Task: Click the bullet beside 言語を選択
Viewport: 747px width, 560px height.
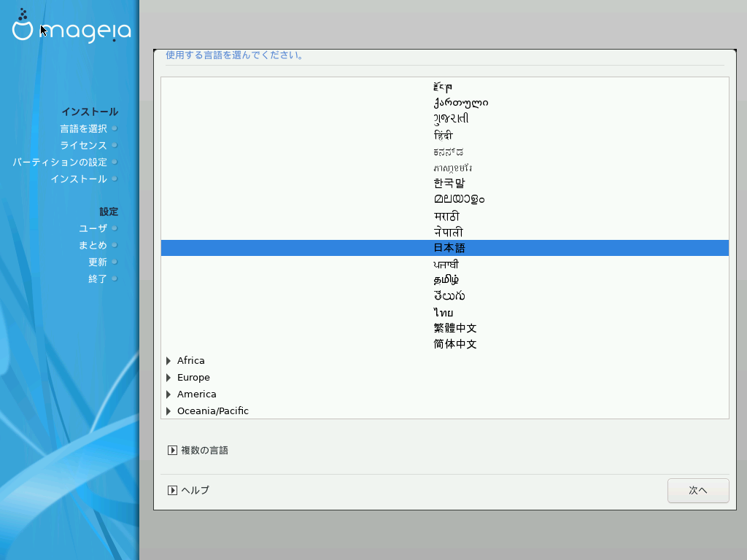Action: pyautogui.click(x=115, y=128)
